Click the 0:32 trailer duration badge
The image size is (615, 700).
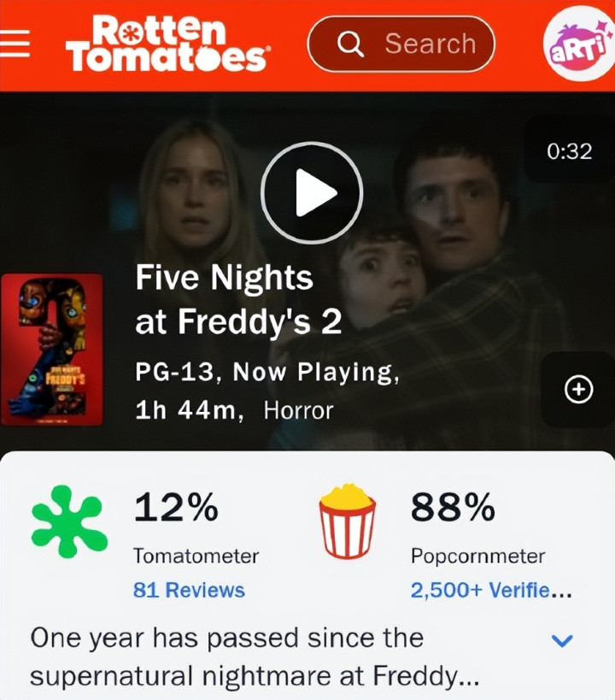click(569, 151)
